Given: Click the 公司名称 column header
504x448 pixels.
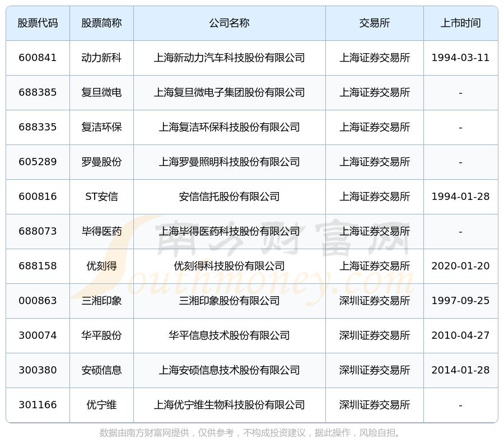Looking at the screenshot, I should coord(230,23).
